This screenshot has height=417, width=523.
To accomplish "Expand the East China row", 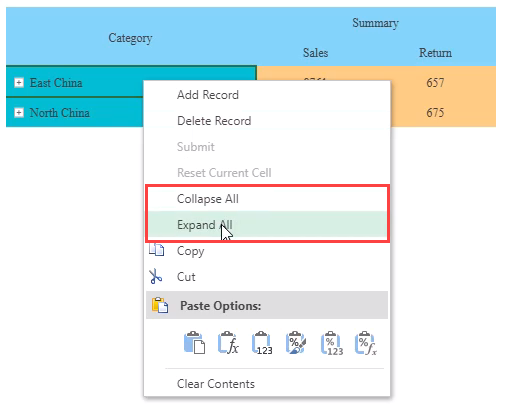I will [x=19, y=82].
